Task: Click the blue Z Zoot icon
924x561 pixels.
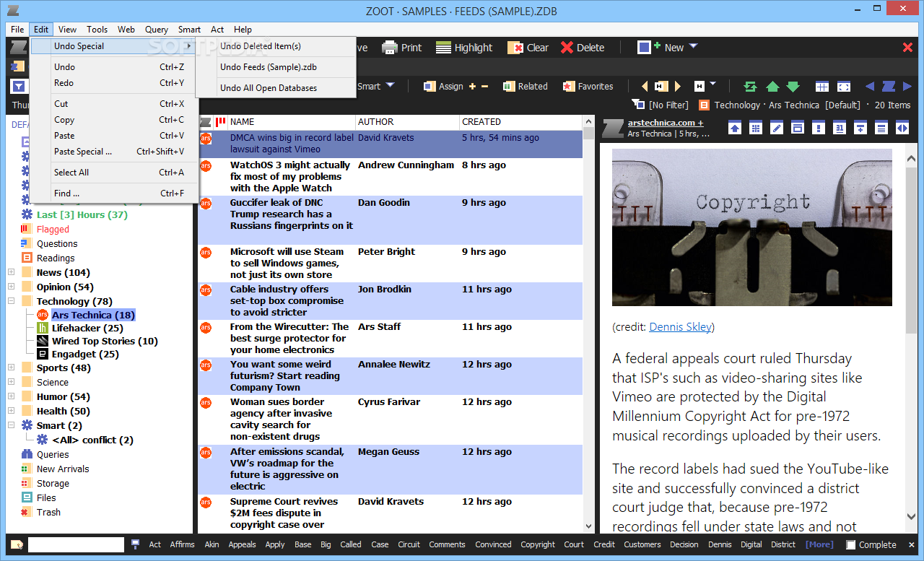Action: tap(889, 87)
